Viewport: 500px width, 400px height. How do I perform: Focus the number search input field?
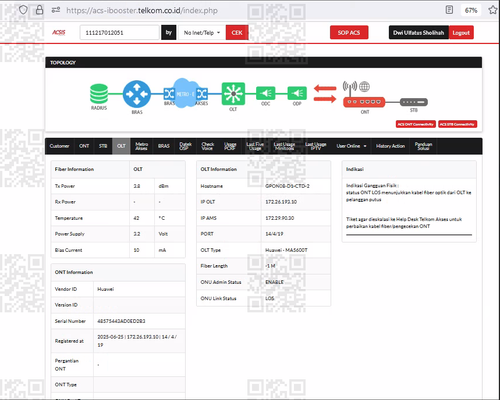point(119,33)
